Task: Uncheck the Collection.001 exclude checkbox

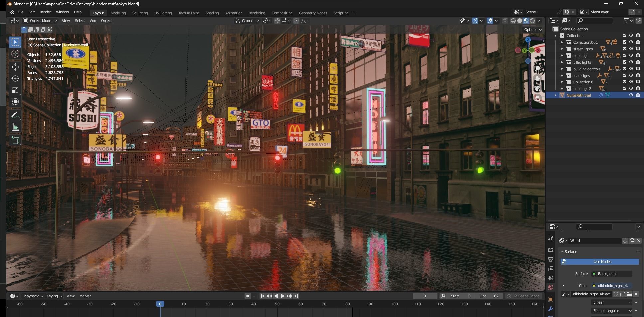Action: pyautogui.click(x=624, y=42)
